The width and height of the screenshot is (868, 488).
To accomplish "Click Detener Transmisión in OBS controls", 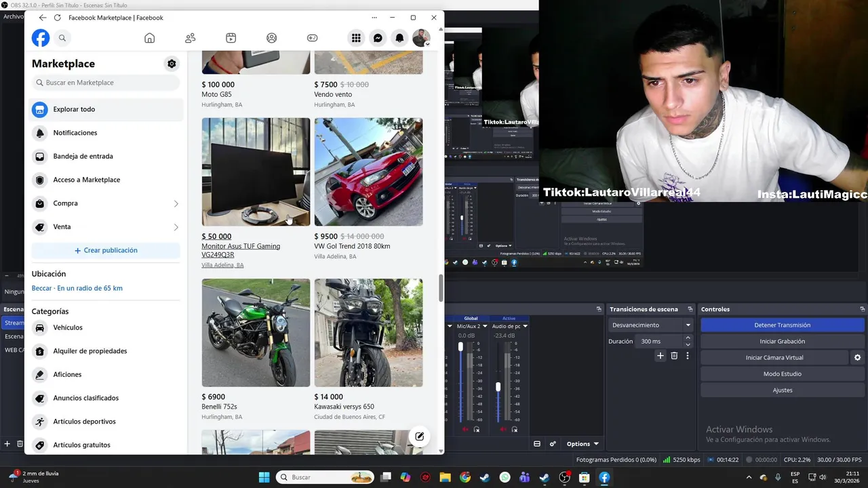I will pyautogui.click(x=782, y=325).
